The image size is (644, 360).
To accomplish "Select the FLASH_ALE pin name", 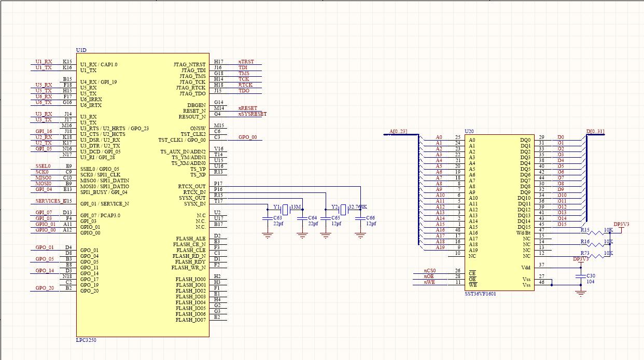I will pyautogui.click(x=190, y=239).
